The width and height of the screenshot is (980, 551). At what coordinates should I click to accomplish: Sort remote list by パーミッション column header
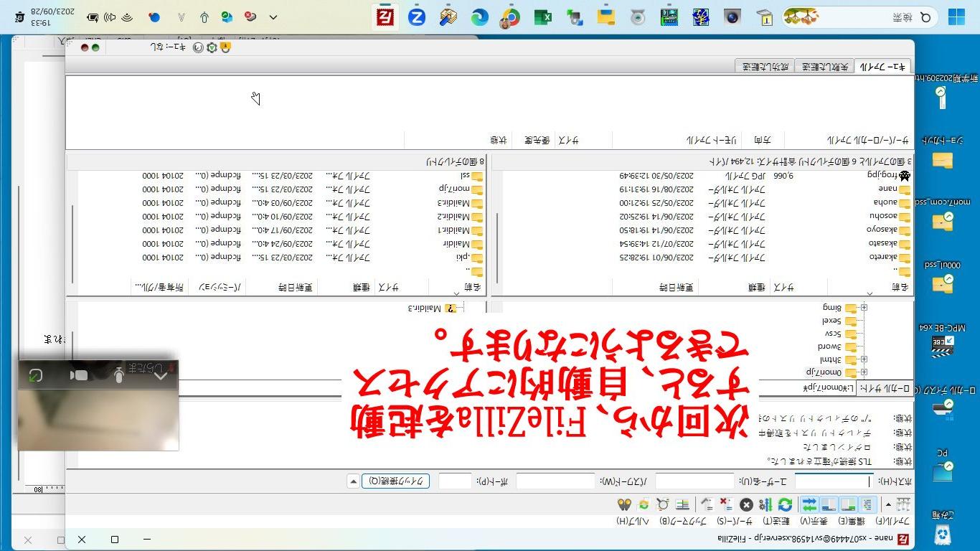pos(216,287)
